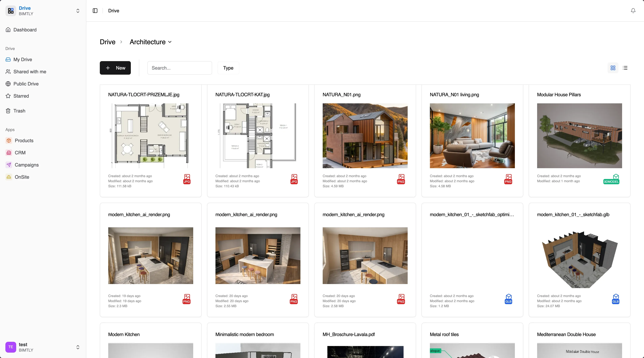This screenshot has width=644, height=358.
Task: Switch to list view layout
Action: pyautogui.click(x=625, y=68)
